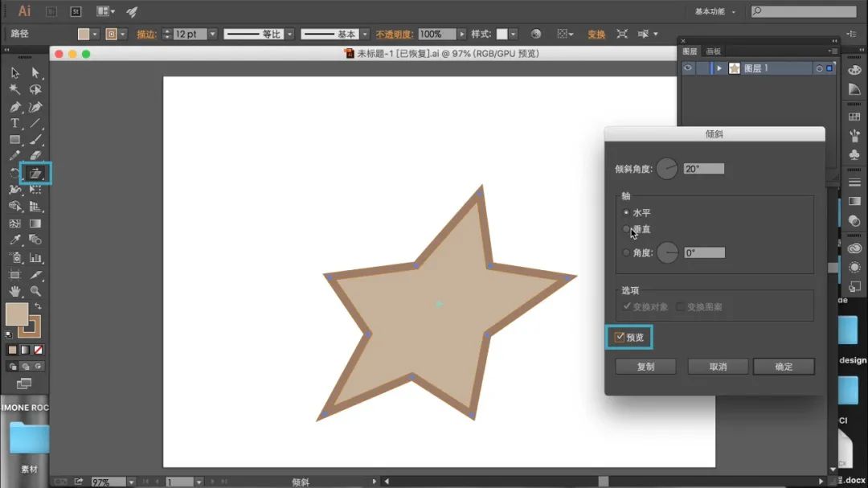Switch to the 图层 layers tab
The width and height of the screenshot is (868, 488).
tap(690, 51)
